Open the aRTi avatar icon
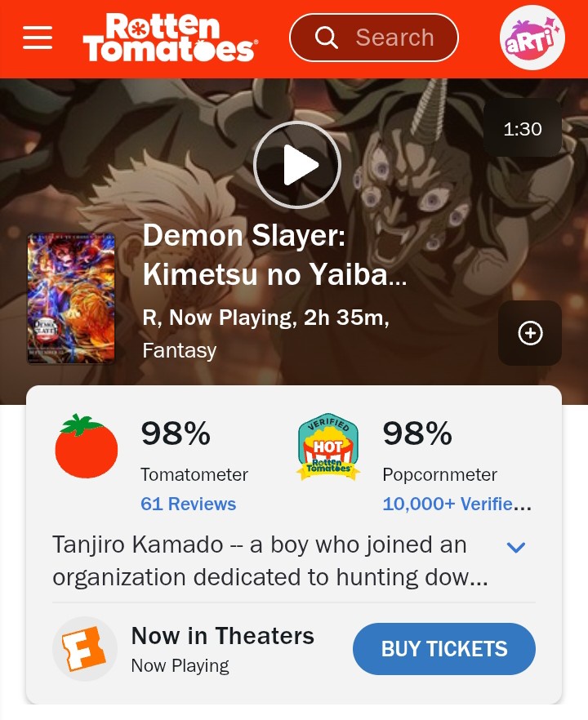The height and width of the screenshot is (720, 588). coord(532,38)
